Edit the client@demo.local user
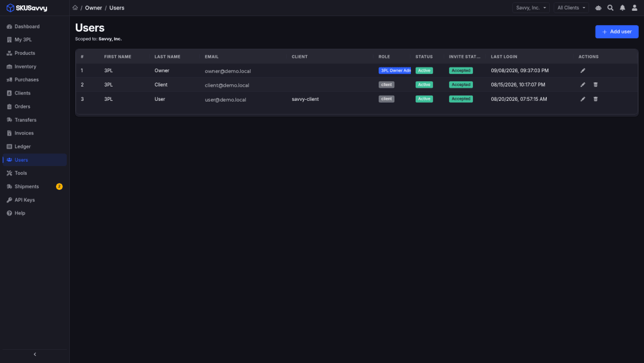Viewport: 644px width, 363px height. [583, 85]
